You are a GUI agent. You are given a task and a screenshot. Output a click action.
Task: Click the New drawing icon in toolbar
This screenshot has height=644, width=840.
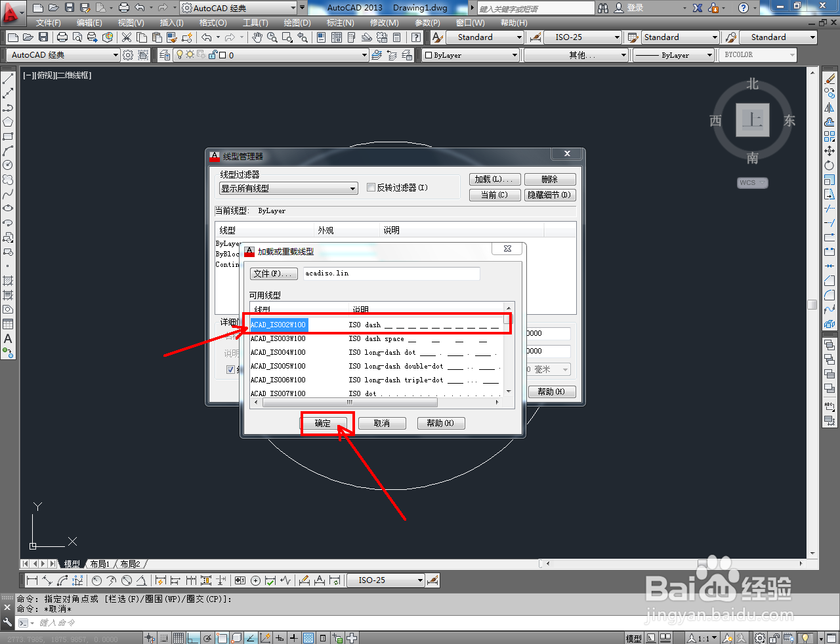point(12,37)
